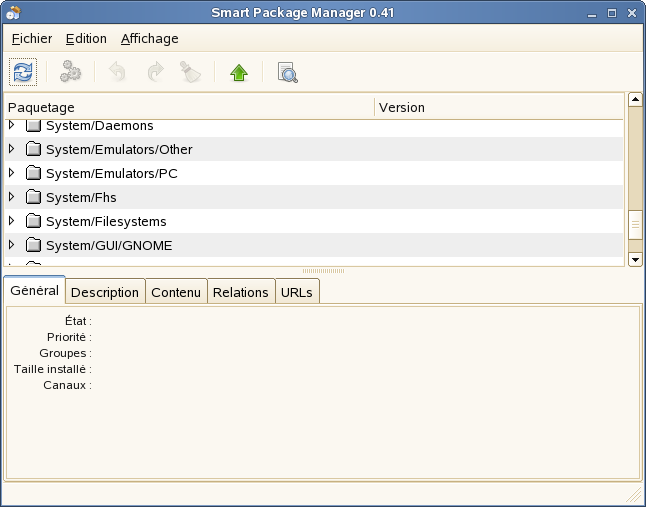646x507 pixels.
Task: Click the package list scrollbar down arrow
Action: [634, 259]
